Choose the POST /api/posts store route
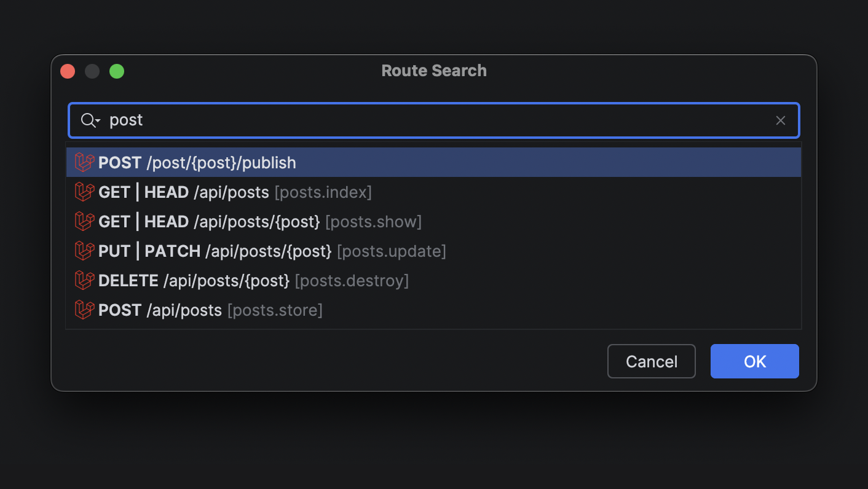Image resolution: width=868 pixels, height=489 pixels. (x=210, y=310)
